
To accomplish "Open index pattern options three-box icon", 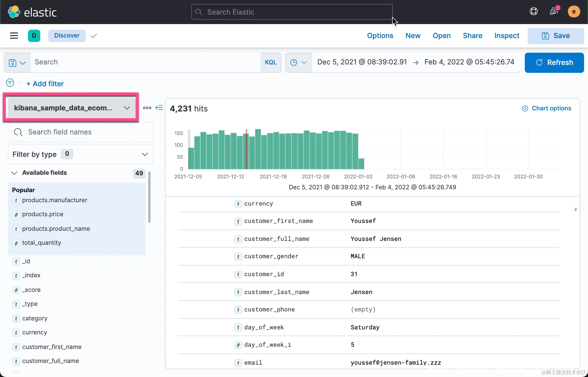I will (x=147, y=108).
